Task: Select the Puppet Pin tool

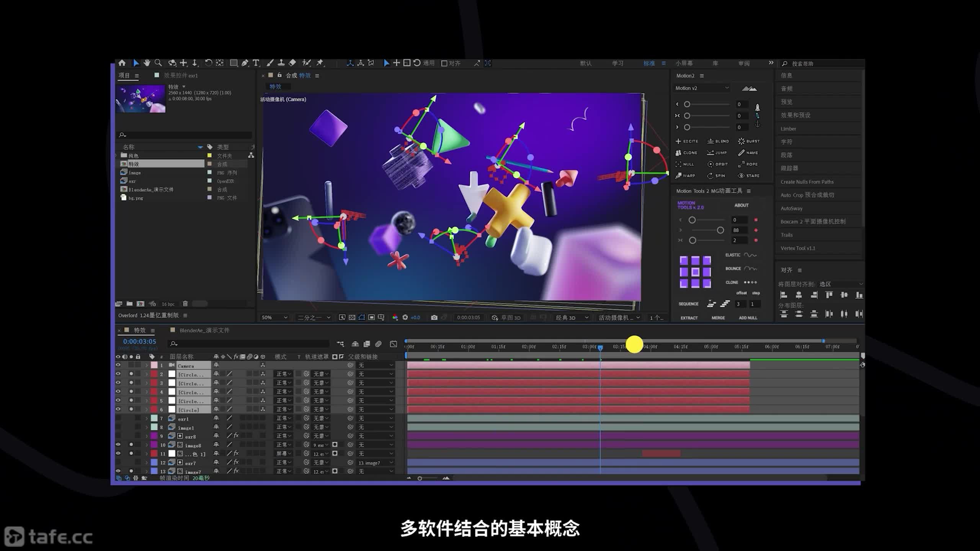Action: [x=320, y=63]
